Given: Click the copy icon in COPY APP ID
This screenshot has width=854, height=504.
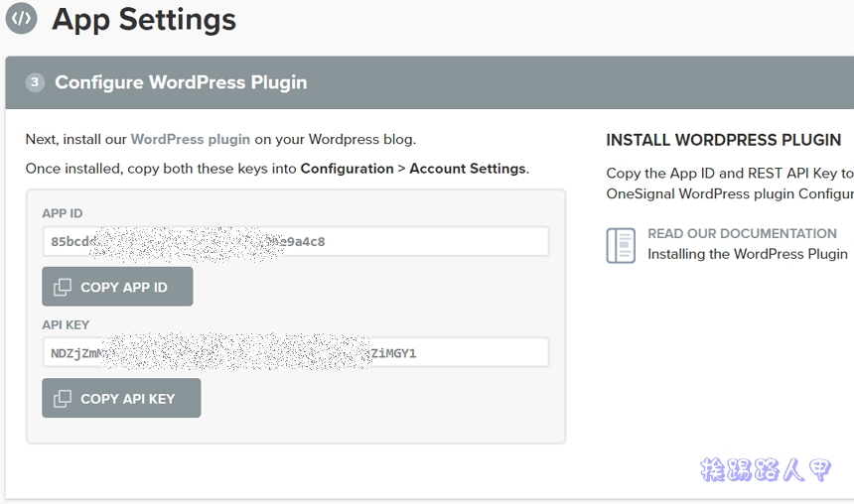Looking at the screenshot, I should tap(63, 287).
